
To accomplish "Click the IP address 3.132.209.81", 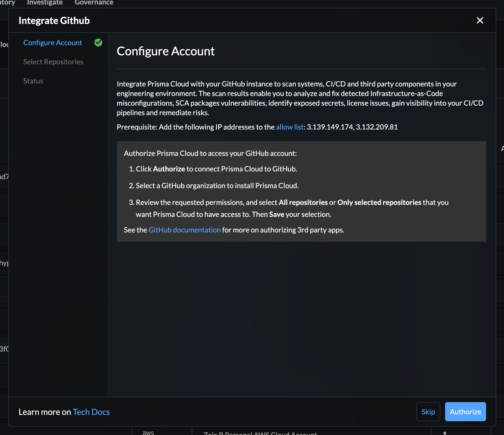I will coord(377,127).
